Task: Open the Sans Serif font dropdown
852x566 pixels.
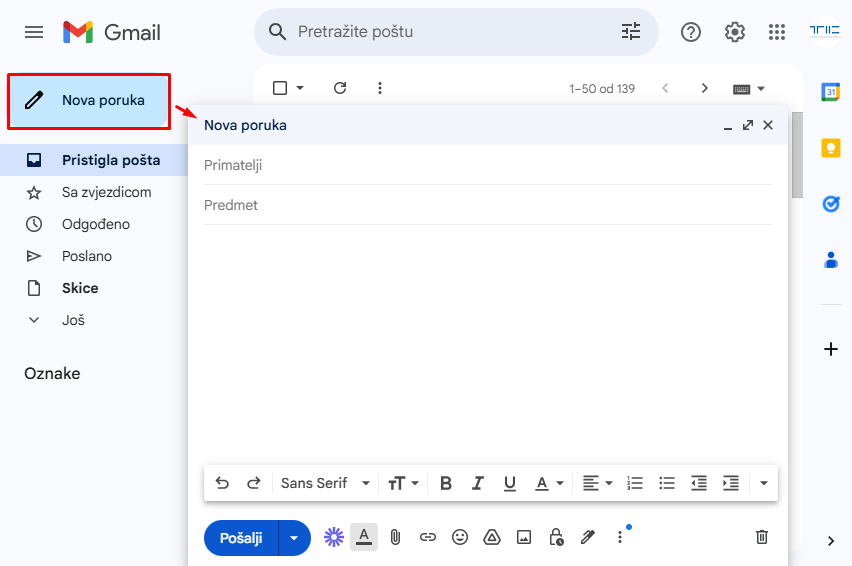Action: point(325,483)
